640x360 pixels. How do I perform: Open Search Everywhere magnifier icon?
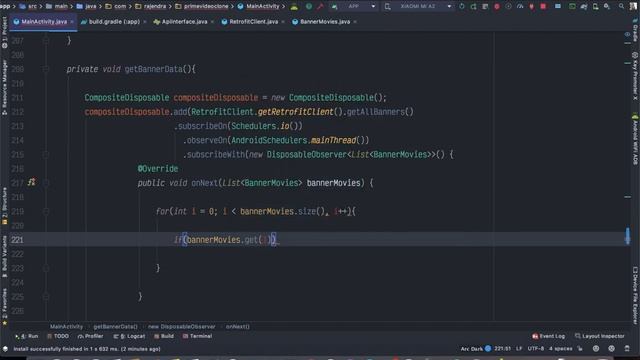[622, 6]
